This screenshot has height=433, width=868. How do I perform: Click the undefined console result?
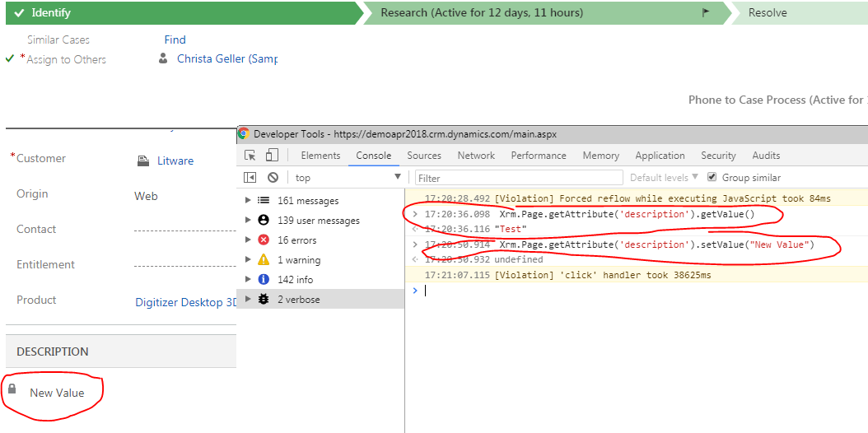519,259
